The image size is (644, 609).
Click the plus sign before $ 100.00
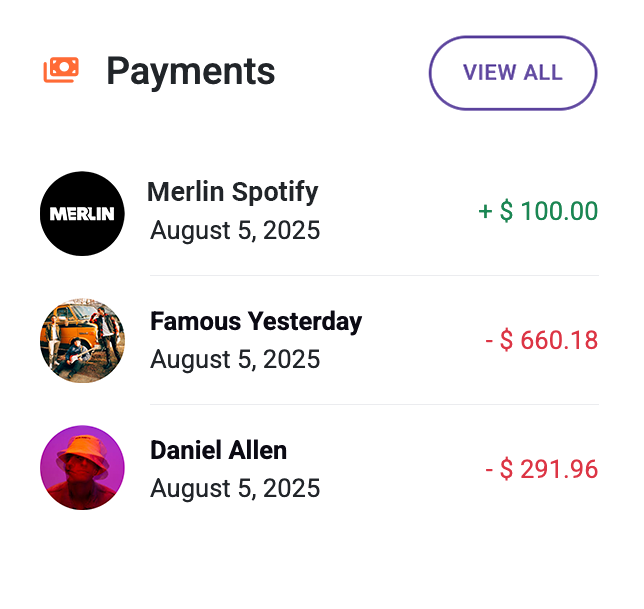[485, 212]
